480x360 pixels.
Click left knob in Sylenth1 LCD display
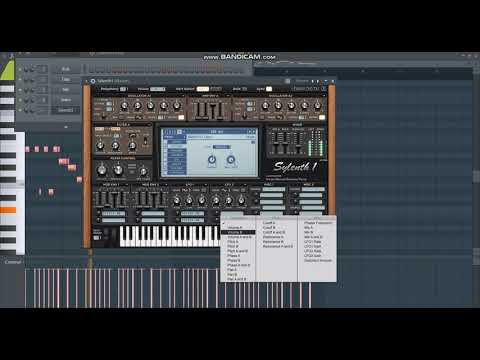click(x=212, y=160)
